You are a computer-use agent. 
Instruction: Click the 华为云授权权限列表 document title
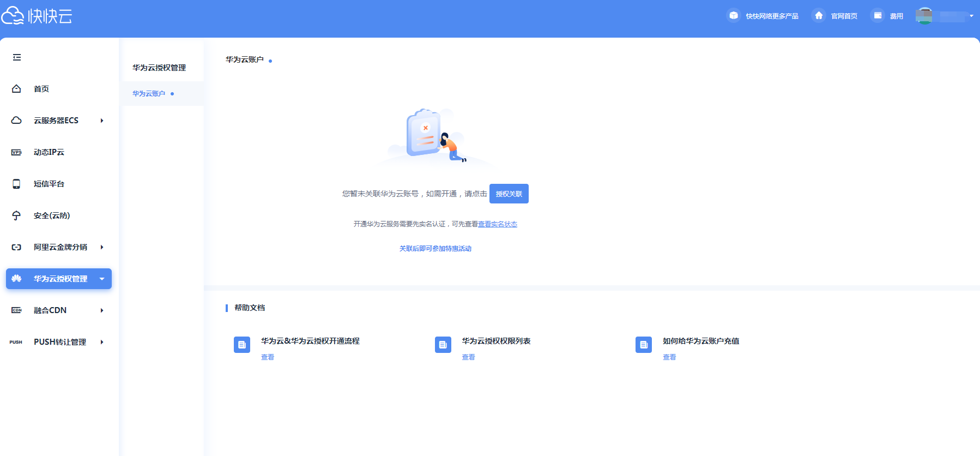(497, 341)
